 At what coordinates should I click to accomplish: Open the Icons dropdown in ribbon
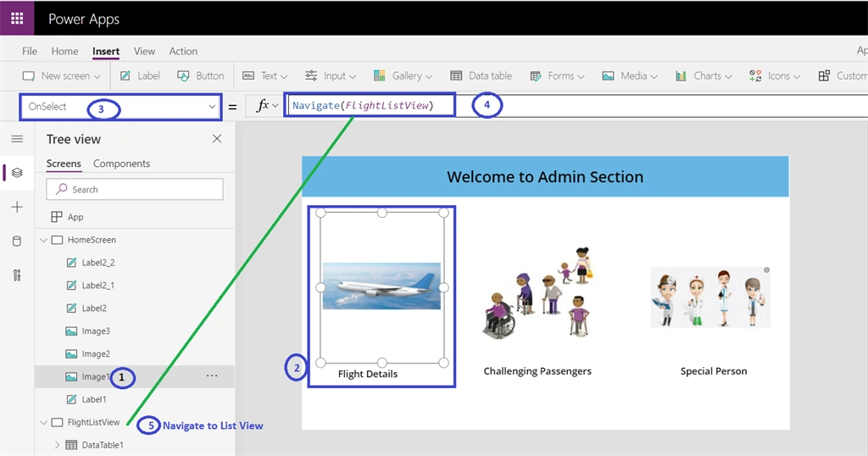pos(775,75)
